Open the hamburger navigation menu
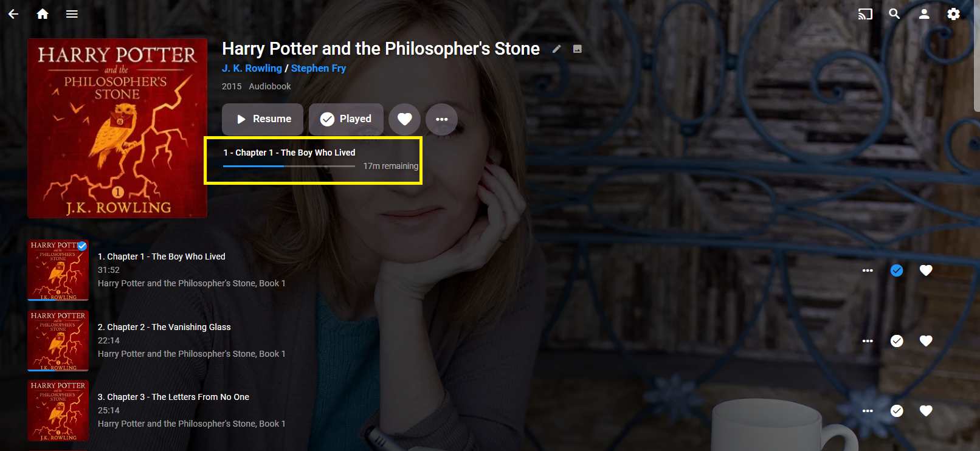The height and width of the screenshot is (451, 980). coord(72,14)
